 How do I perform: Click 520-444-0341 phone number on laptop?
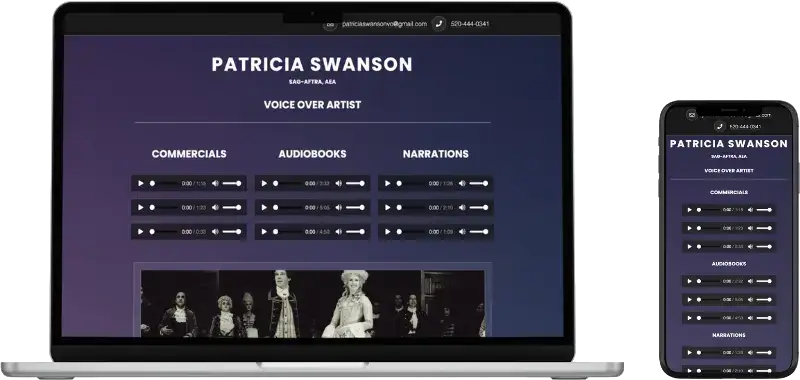[x=470, y=24]
